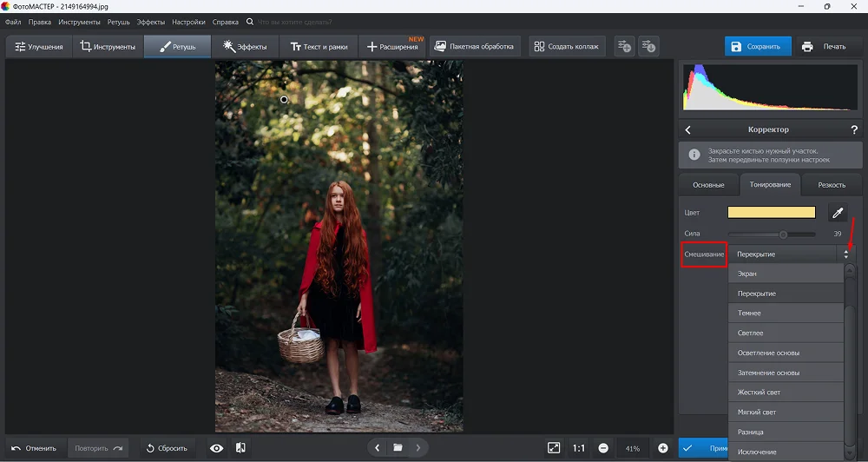868x462 pixels.
Task: Open the Правка menu
Action: pos(40,23)
